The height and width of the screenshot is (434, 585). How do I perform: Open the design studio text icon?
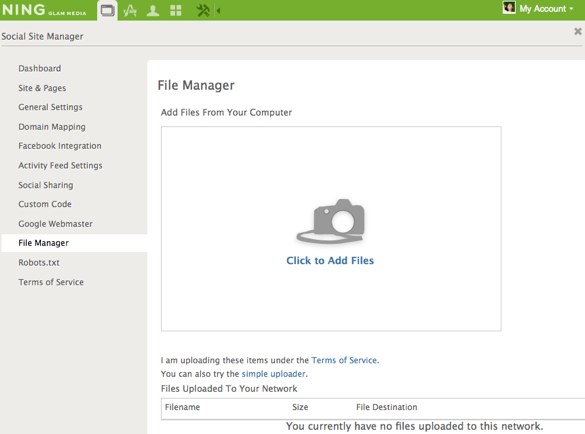coord(130,10)
